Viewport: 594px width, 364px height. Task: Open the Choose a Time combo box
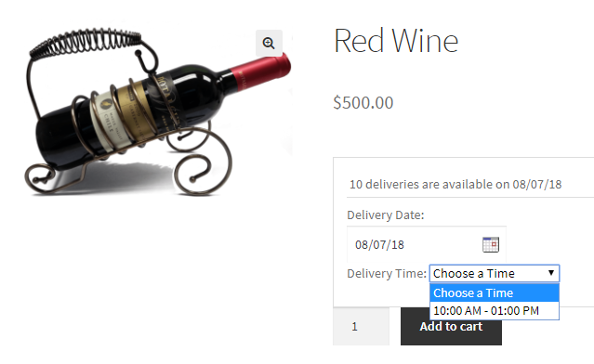[494, 273]
